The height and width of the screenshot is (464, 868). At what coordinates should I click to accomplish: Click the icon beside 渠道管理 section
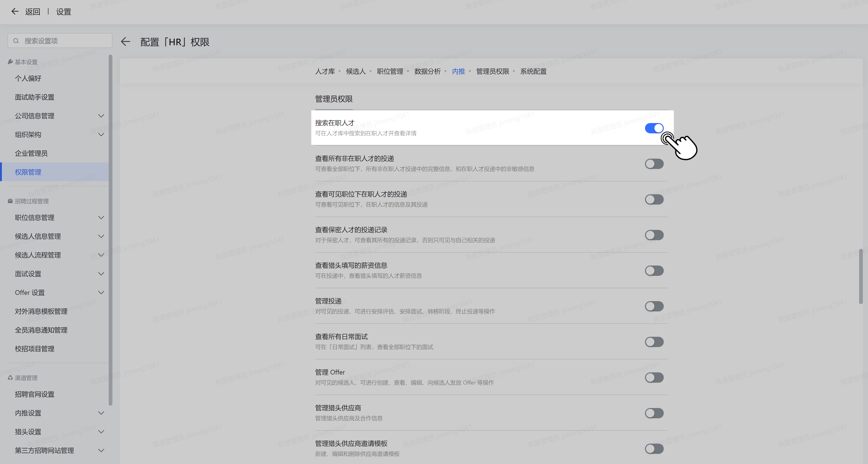(10, 378)
